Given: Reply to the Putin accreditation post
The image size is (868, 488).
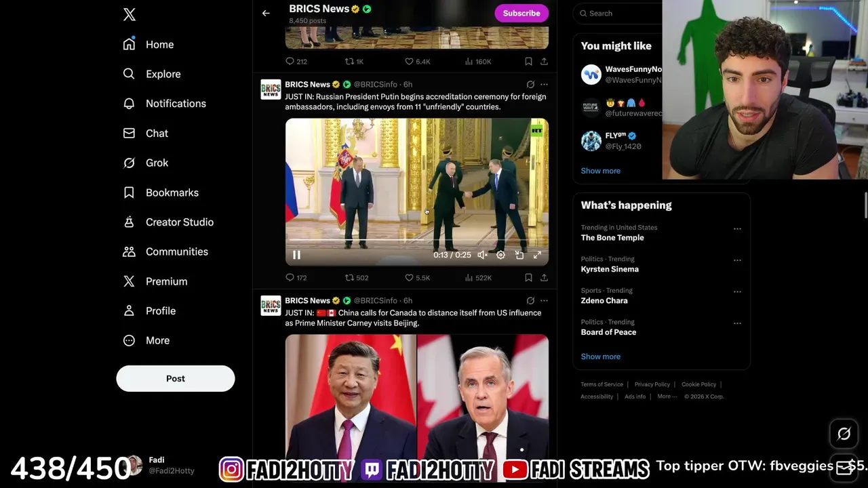Looking at the screenshot, I should point(290,277).
